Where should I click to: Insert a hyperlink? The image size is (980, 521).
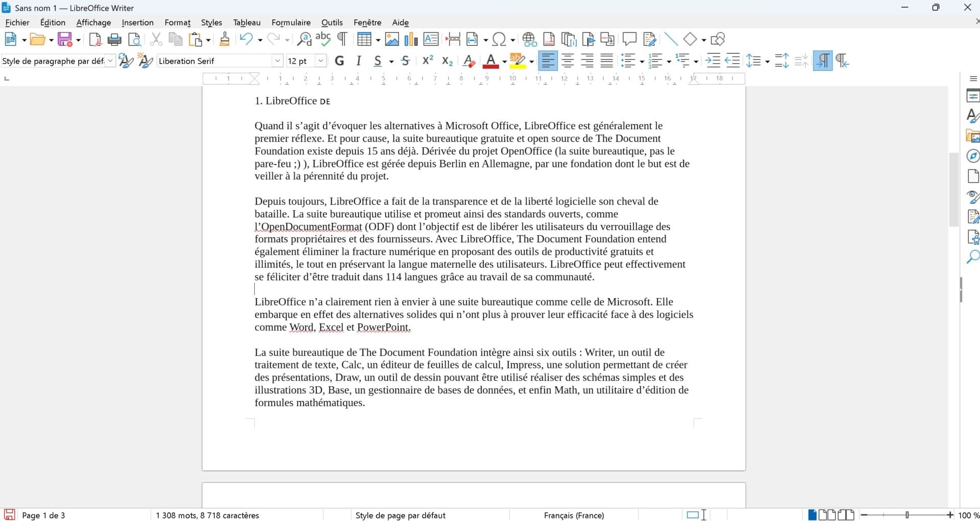(530, 39)
